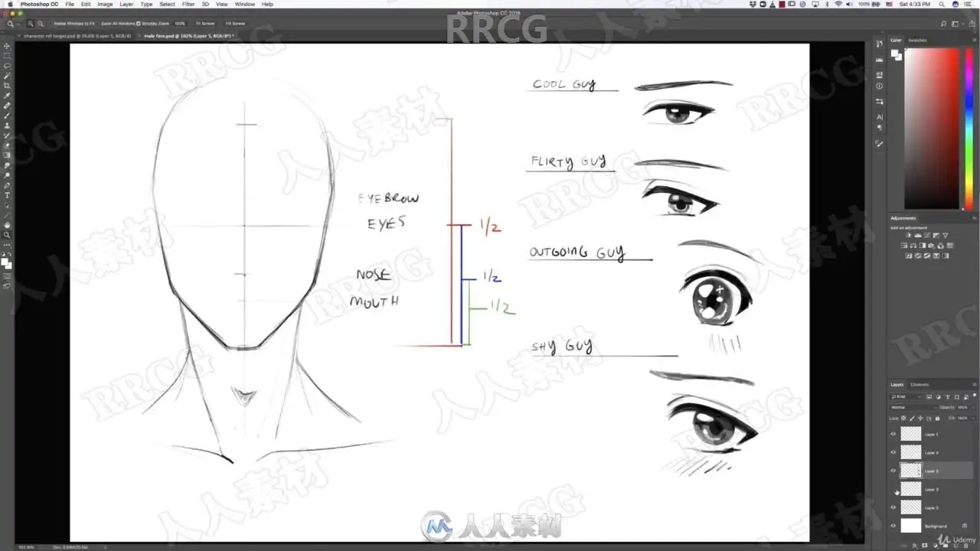The width and height of the screenshot is (980, 551).
Task: Hide Layer 1 with its eye icon
Action: pyautogui.click(x=893, y=434)
